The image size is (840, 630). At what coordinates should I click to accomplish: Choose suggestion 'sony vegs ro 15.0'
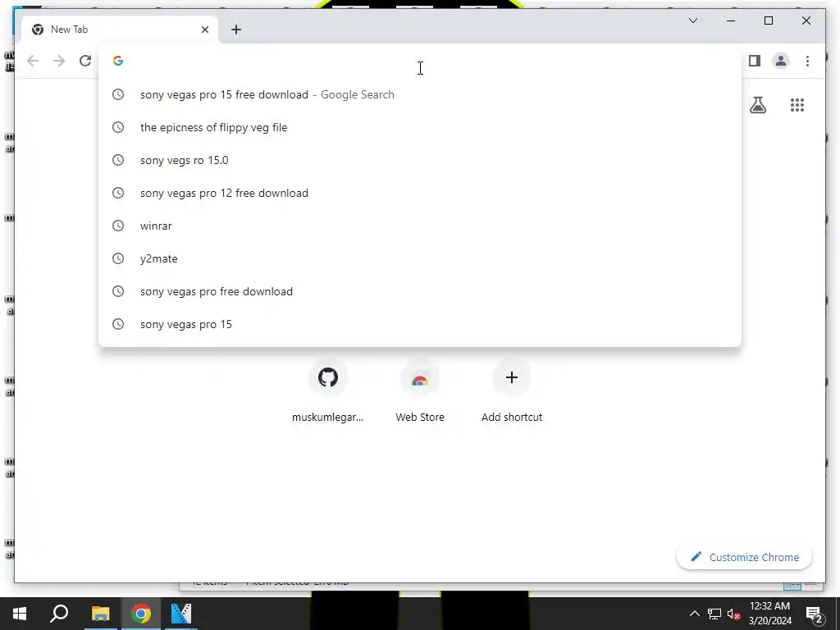click(420, 160)
